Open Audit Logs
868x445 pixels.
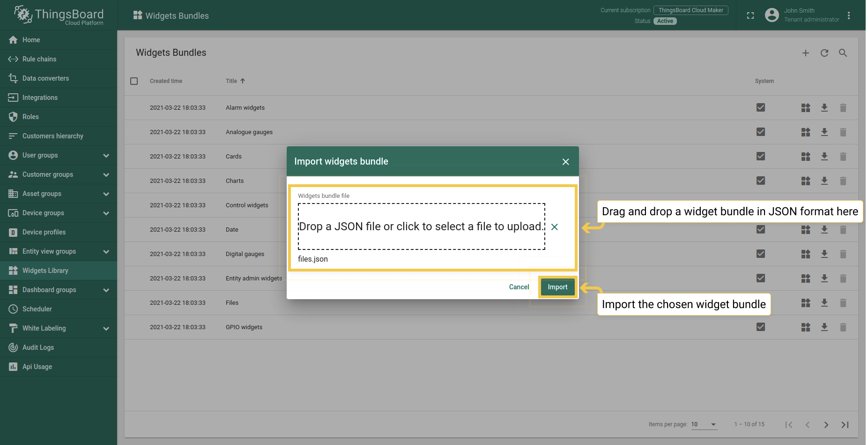59,347
